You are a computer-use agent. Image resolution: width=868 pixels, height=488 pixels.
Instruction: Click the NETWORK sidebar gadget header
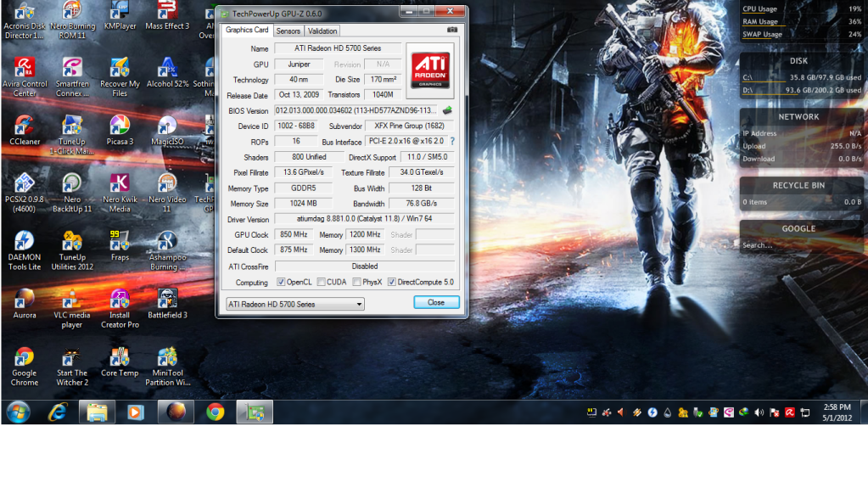(798, 117)
